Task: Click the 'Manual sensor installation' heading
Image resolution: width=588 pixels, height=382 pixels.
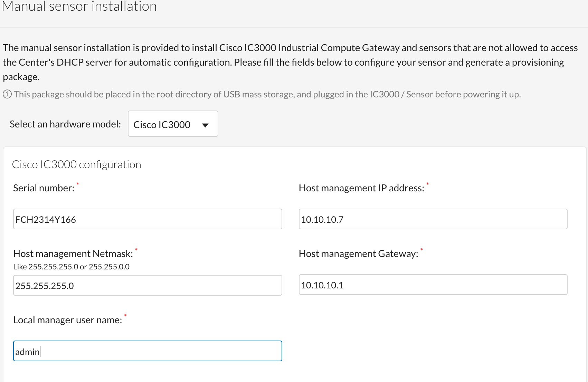Action: pos(79,6)
